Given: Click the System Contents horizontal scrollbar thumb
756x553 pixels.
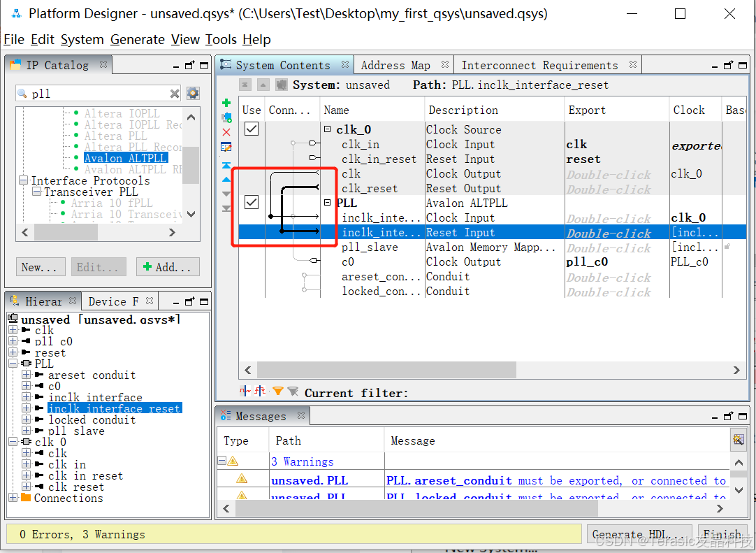Looking at the screenshot, I should click(x=386, y=370).
